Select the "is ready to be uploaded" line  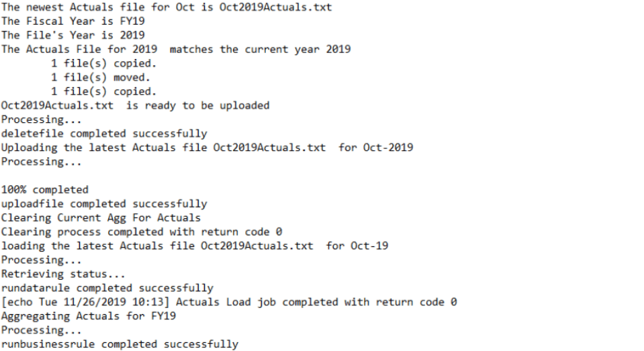(x=135, y=105)
